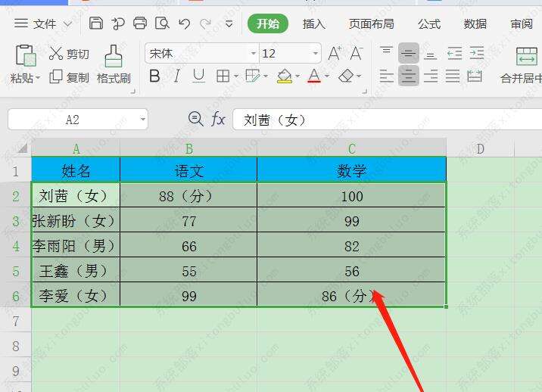
Task: Click the zoom magnifier icon beside fx
Action: tap(195, 119)
